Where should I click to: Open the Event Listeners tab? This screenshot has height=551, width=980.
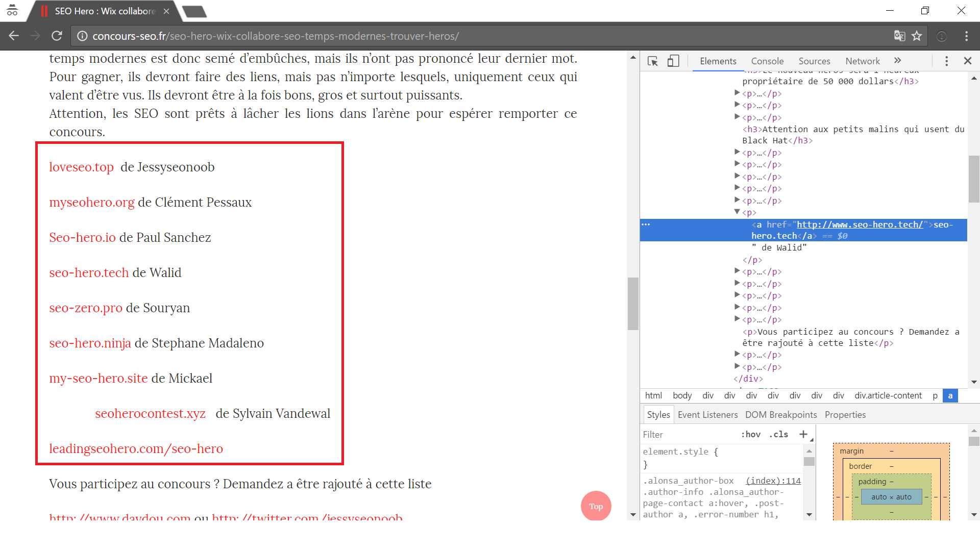click(x=707, y=415)
